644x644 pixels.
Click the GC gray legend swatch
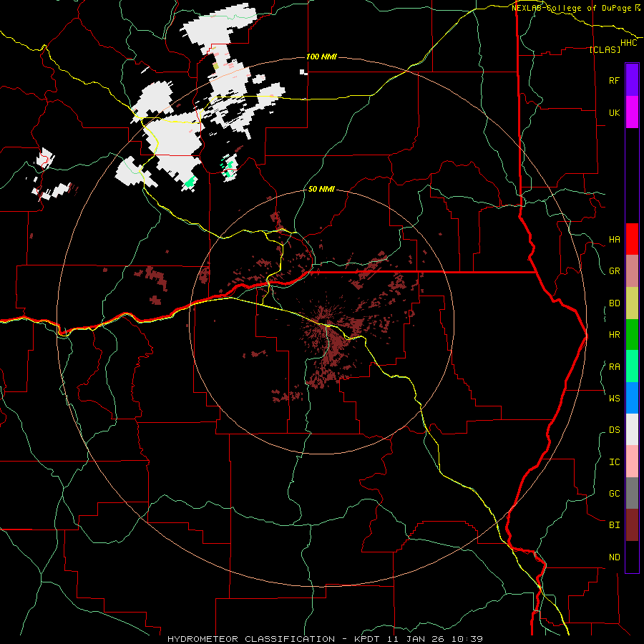[x=632, y=493]
